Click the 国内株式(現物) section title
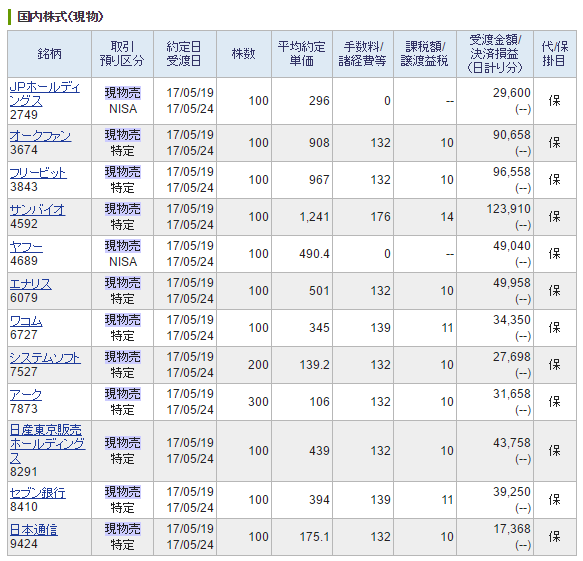 60,17
